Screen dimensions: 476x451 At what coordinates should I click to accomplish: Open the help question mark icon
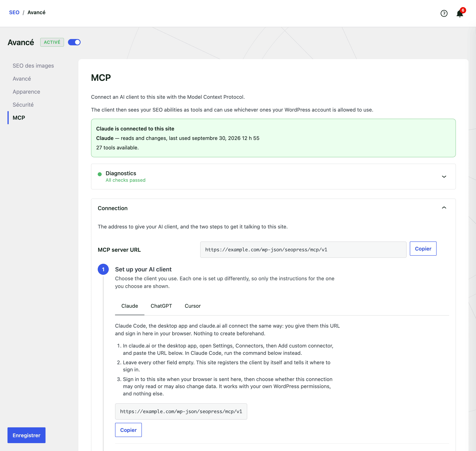(x=444, y=13)
